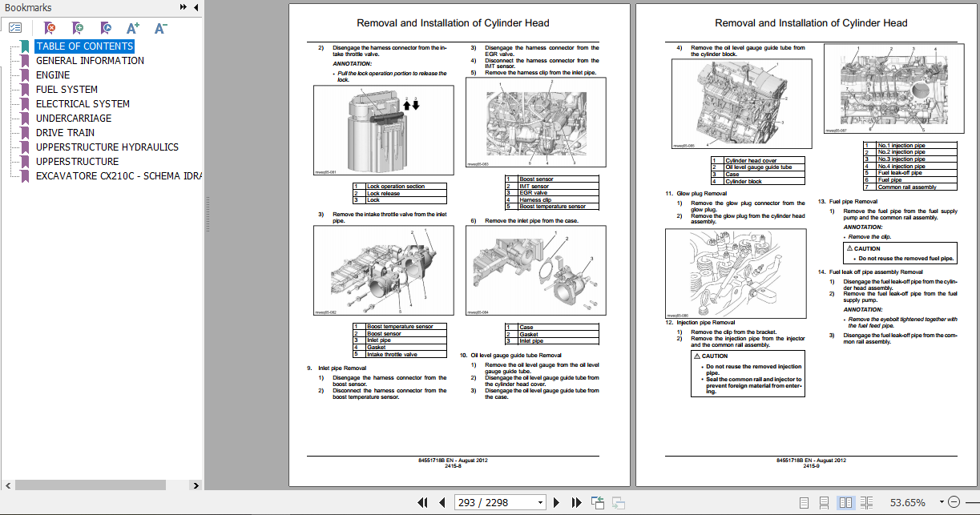
Task: Click the zoom out minus button
Action: point(953,502)
